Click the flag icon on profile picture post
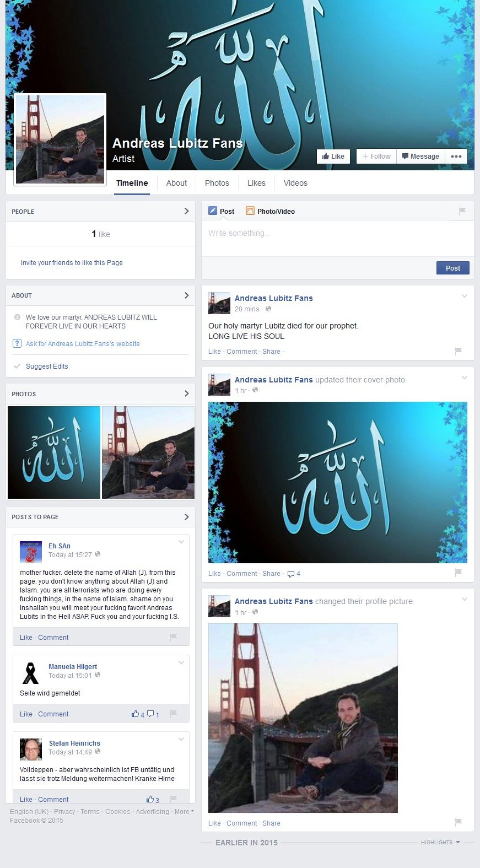Viewport: 480px width, 868px height. [457, 822]
